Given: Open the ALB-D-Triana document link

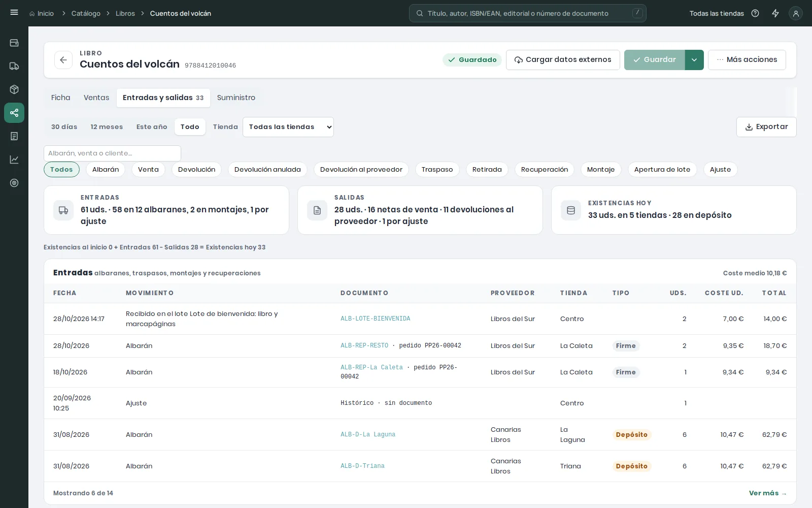Looking at the screenshot, I should click(x=362, y=466).
